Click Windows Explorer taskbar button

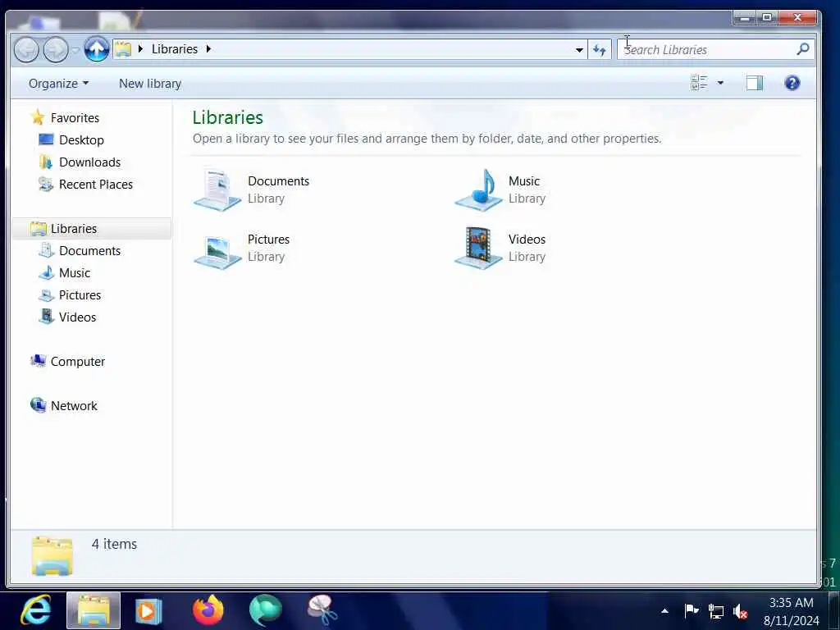point(94,610)
